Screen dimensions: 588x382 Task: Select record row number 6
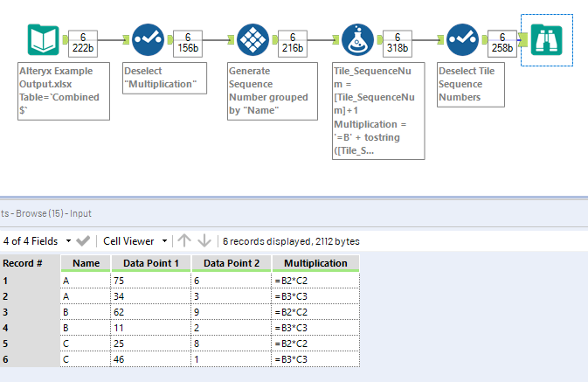30,359
